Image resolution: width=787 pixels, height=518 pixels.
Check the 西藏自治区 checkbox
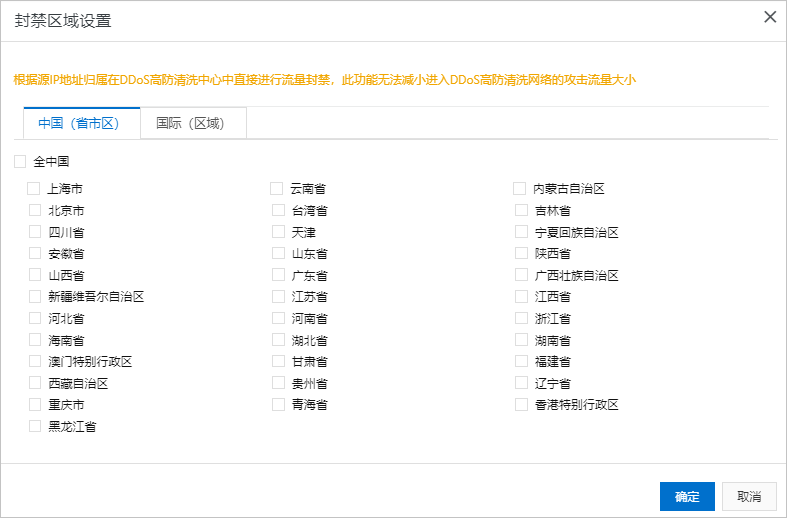(x=35, y=382)
